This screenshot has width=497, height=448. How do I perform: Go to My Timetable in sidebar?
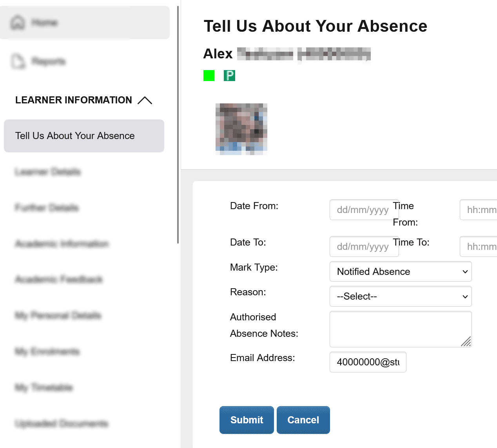(44, 388)
